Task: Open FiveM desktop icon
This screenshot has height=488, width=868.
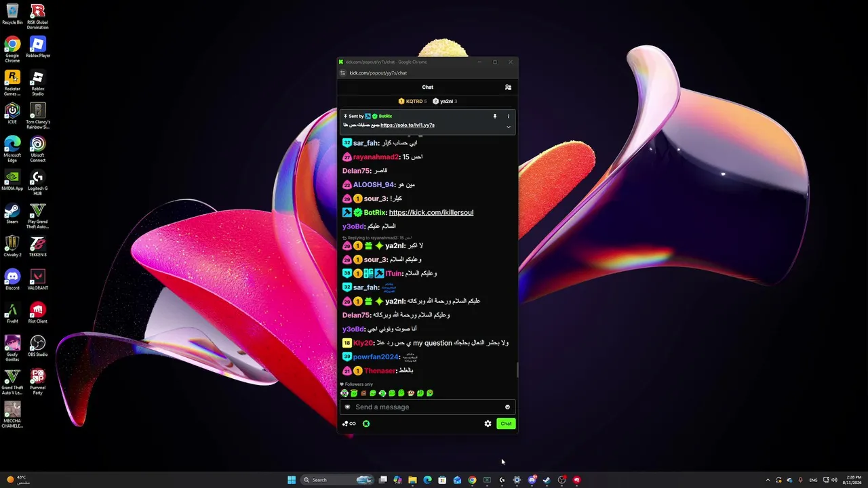Action: click(12, 312)
